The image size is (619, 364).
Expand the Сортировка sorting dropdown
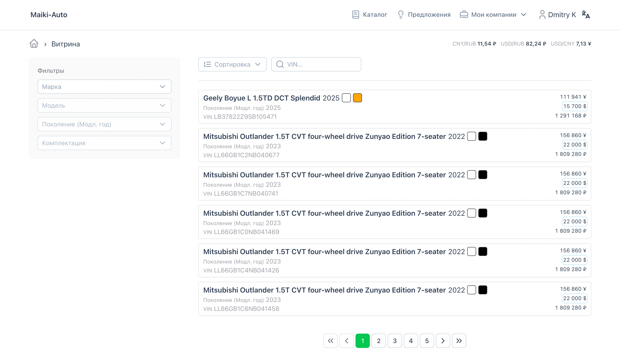click(x=232, y=64)
